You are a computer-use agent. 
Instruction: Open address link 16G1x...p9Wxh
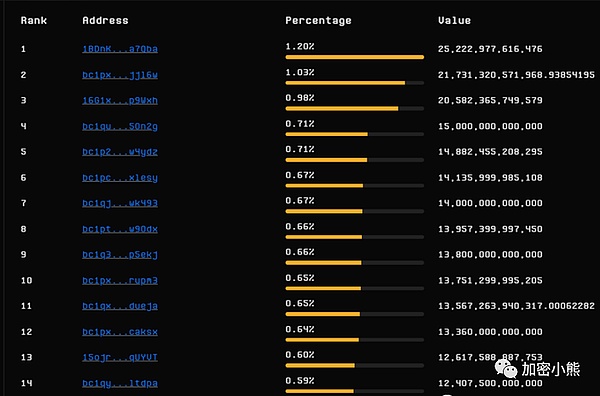[x=120, y=101]
